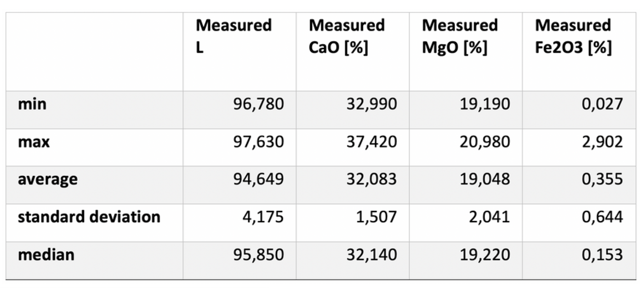The image size is (644, 288).
Task: Click the Measured L column header
Action: 234,36
